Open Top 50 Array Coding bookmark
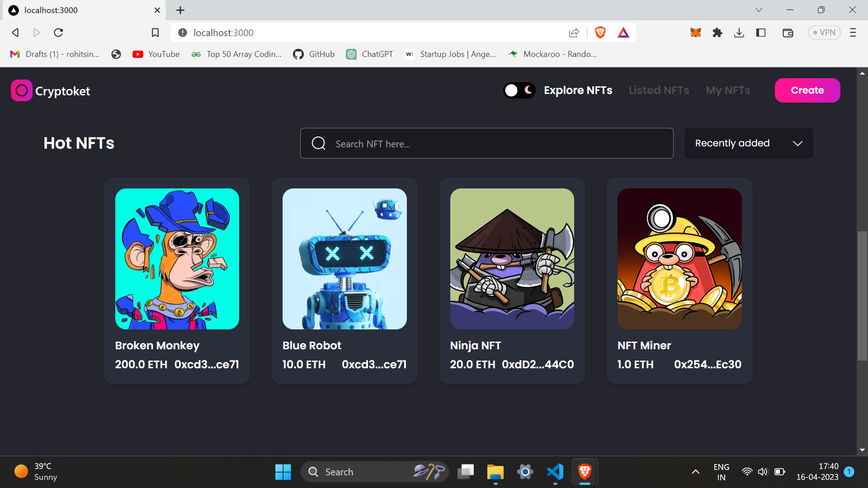Image resolution: width=868 pixels, height=488 pixels. tap(236, 54)
